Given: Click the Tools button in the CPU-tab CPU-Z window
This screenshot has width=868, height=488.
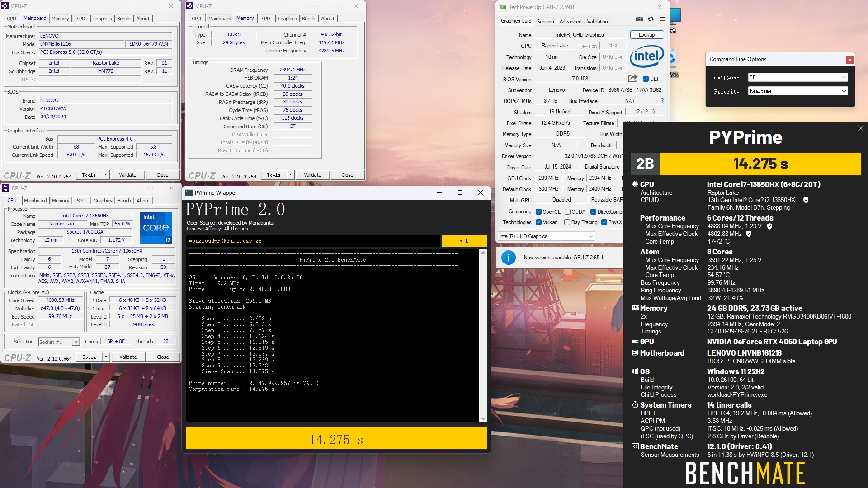Looking at the screenshot, I should [89, 357].
